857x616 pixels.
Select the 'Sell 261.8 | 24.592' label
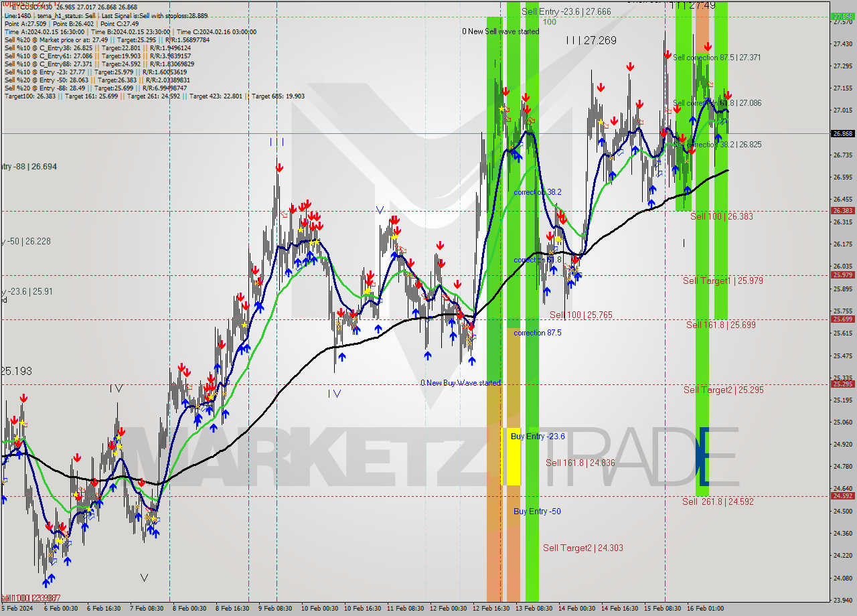(x=718, y=502)
